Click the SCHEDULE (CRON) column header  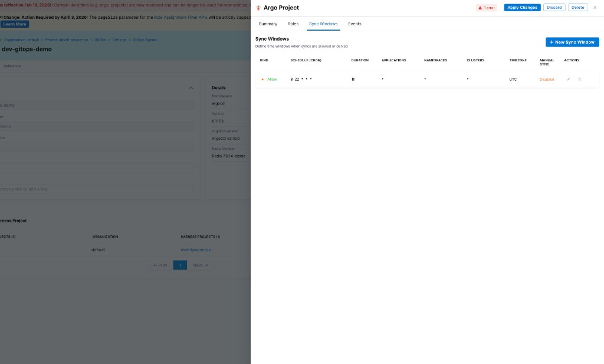click(x=306, y=61)
